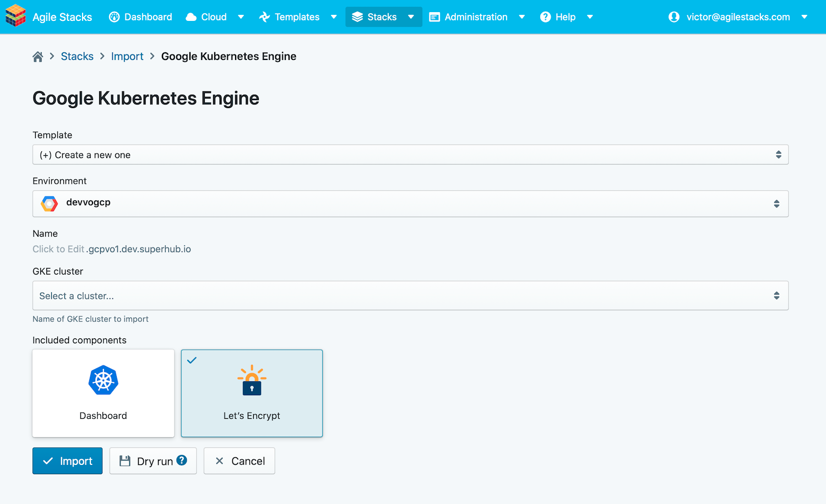Image resolution: width=826 pixels, height=504 pixels.
Task: Open the Templates menu label
Action: pos(297,17)
